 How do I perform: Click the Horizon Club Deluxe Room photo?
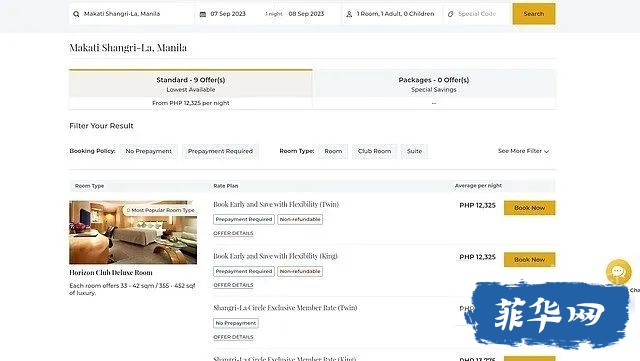click(133, 232)
